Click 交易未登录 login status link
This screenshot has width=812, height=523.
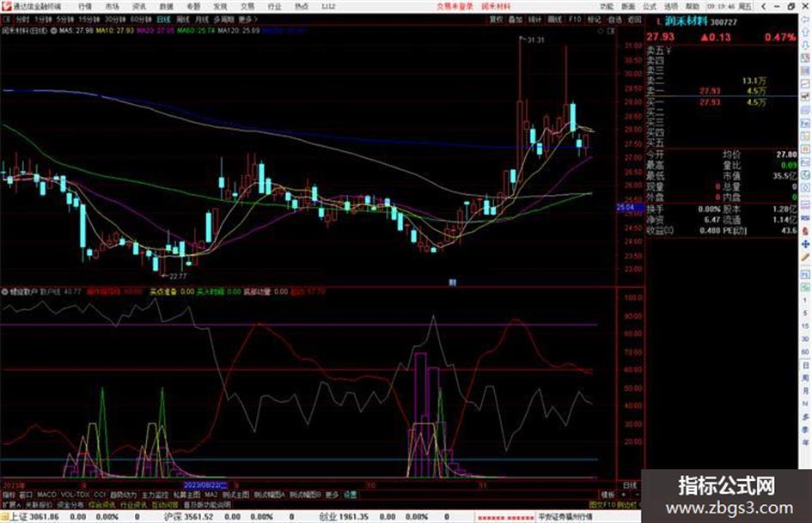click(x=455, y=6)
